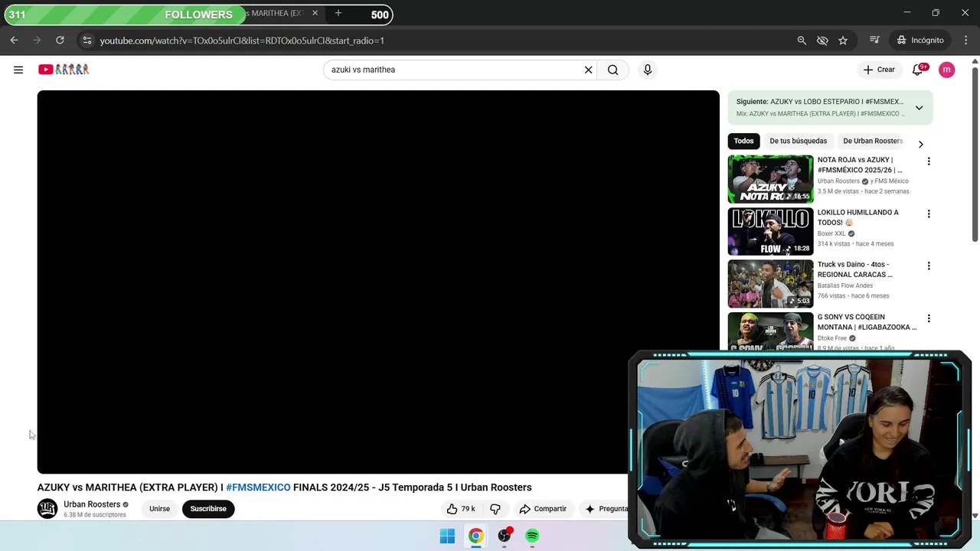Open the zoom indicator in the address bar
The width and height of the screenshot is (980, 551).
click(x=802, y=40)
